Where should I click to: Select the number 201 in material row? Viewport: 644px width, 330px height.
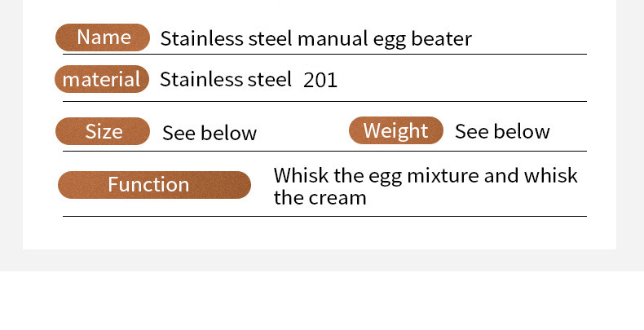[320, 80]
